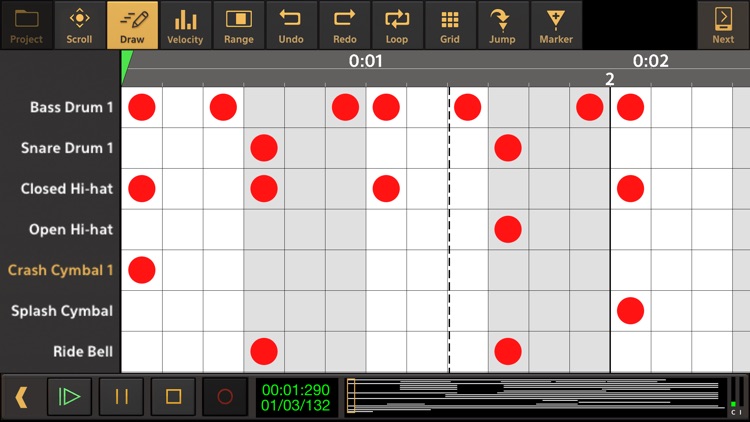Remove first Snare Drum 1 note
The image size is (750, 422).
point(264,148)
